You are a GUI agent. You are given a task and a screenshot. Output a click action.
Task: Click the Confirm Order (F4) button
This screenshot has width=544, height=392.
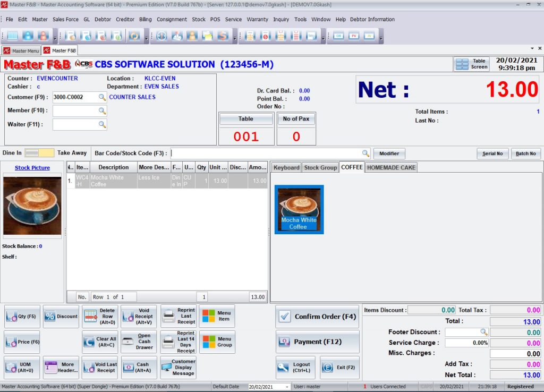(318, 317)
